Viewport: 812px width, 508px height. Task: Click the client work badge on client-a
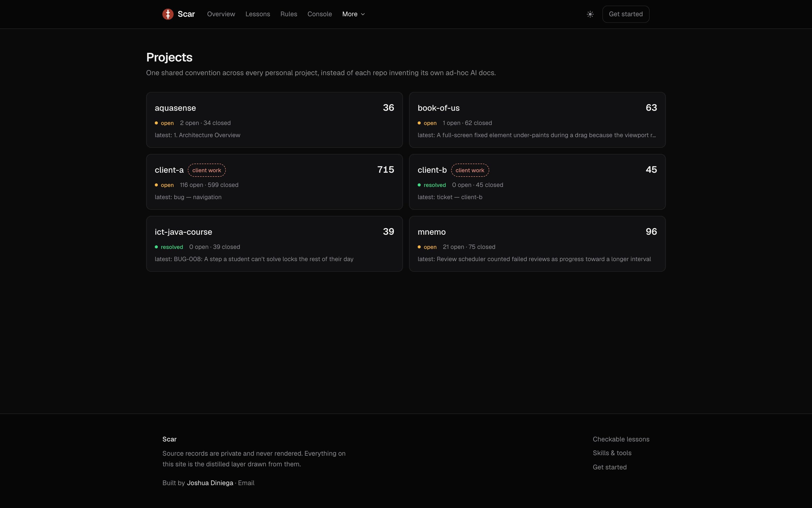coord(207,170)
